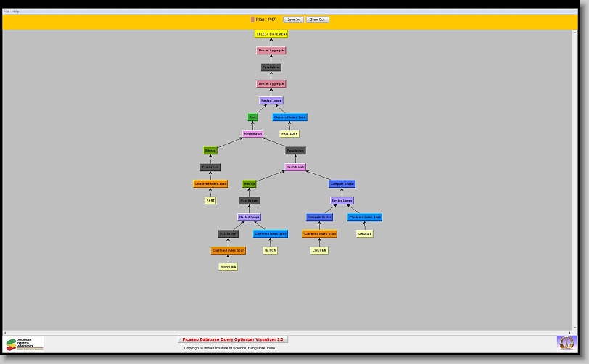The height and width of the screenshot is (364, 589).
Task: Click the Picasso Database Query Optimizer Visualizer button
Action: [x=233, y=339]
